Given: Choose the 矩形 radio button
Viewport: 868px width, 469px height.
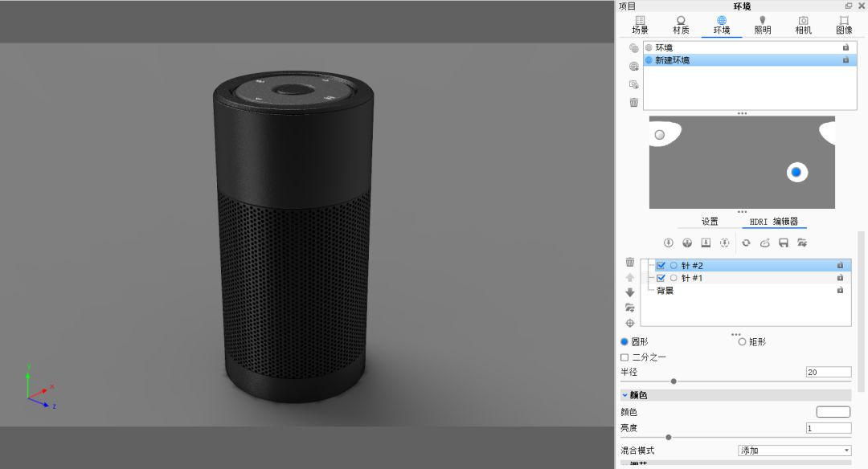Looking at the screenshot, I should tap(742, 342).
